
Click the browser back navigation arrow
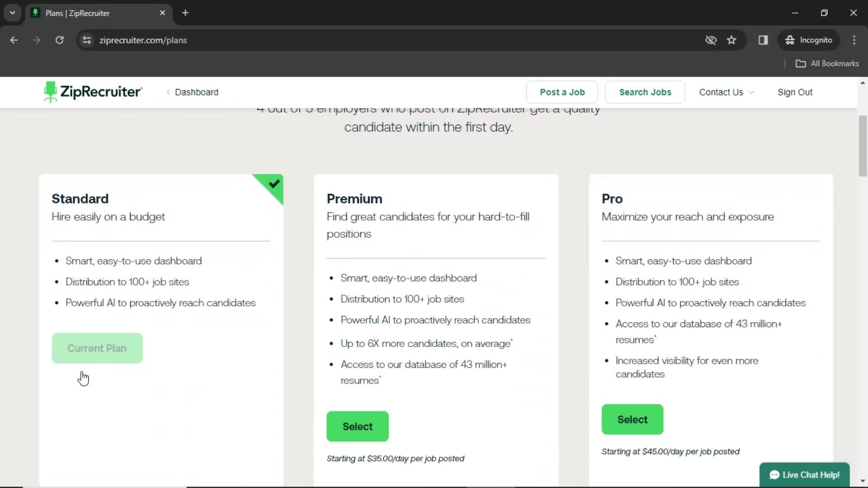(x=14, y=40)
